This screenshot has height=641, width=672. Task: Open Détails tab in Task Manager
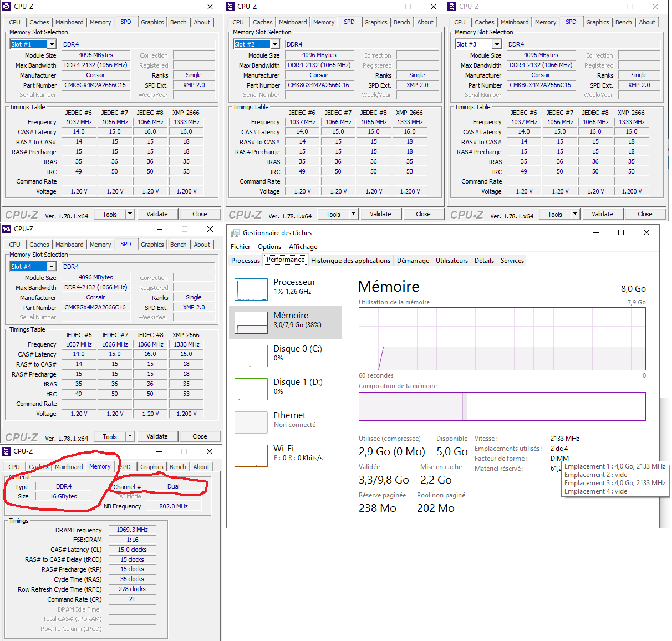coord(484,261)
